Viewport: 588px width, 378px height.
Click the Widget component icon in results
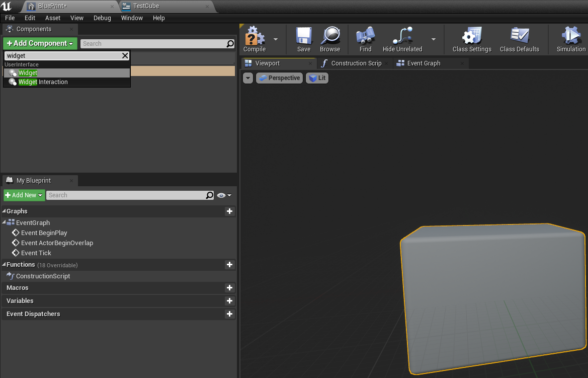point(13,73)
